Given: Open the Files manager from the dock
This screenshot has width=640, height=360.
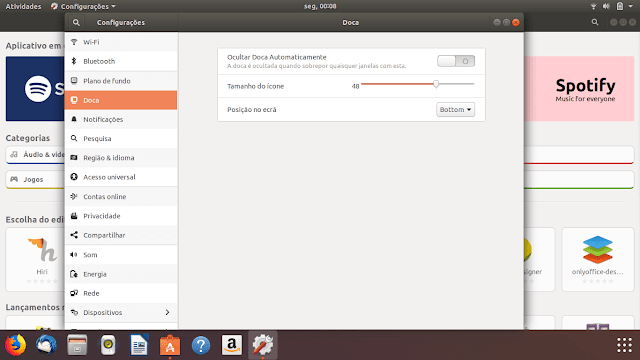Looking at the screenshot, I should coord(77,345).
